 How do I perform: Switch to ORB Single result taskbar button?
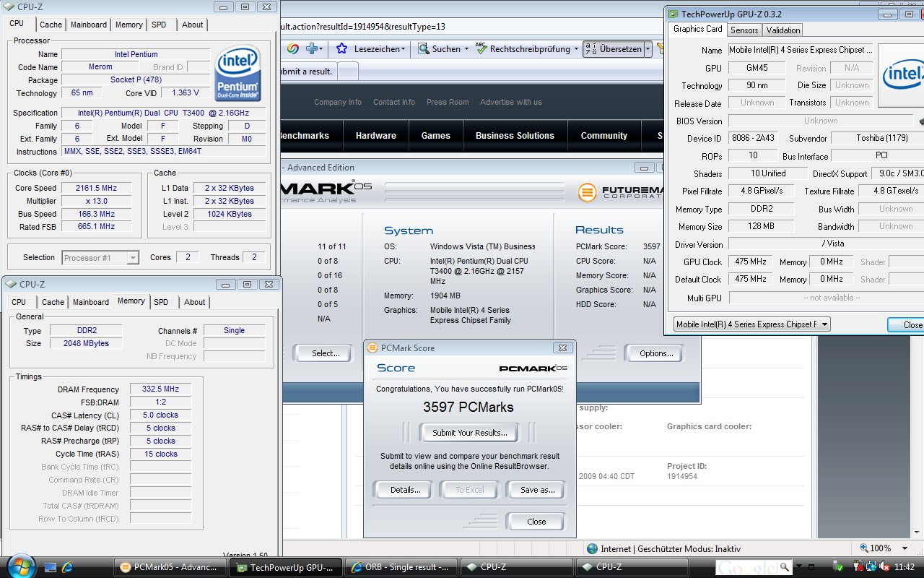[401, 567]
